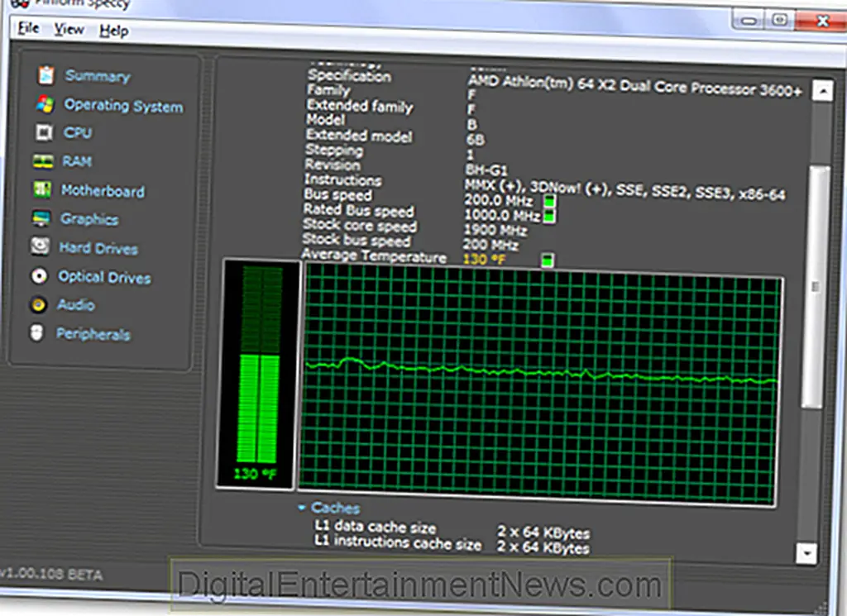Toggle the Average Temperature graph button
The height and width of the screenshot is (616, 847).
[548, 260]
